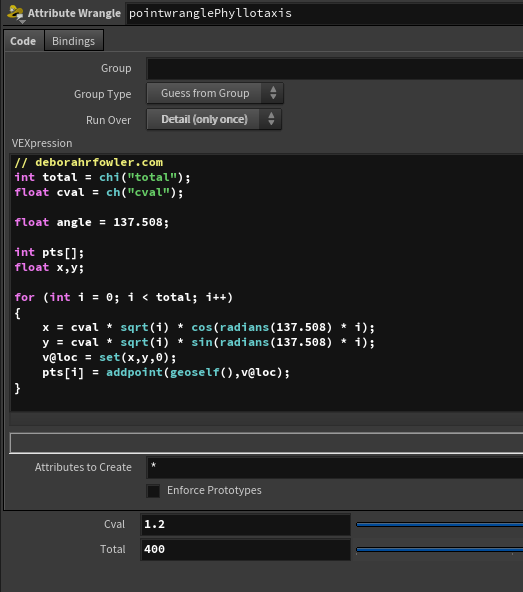Click the Cval value field

245,524
